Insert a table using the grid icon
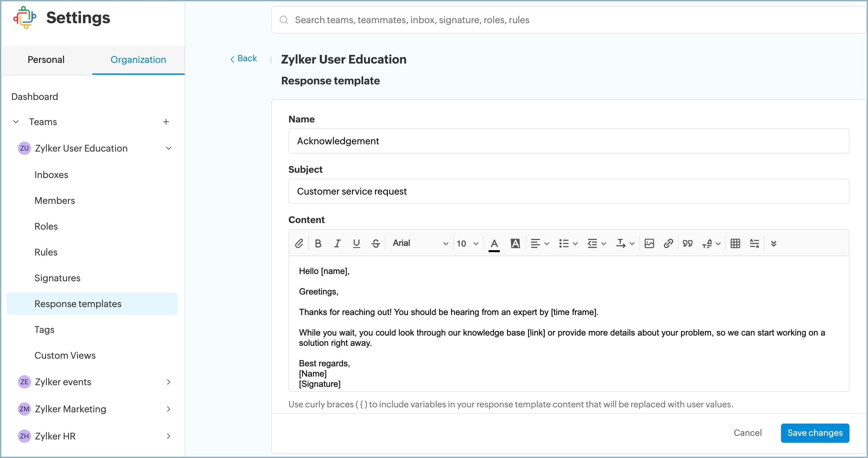Screen dimensions: 868x458 coord(735,243)
